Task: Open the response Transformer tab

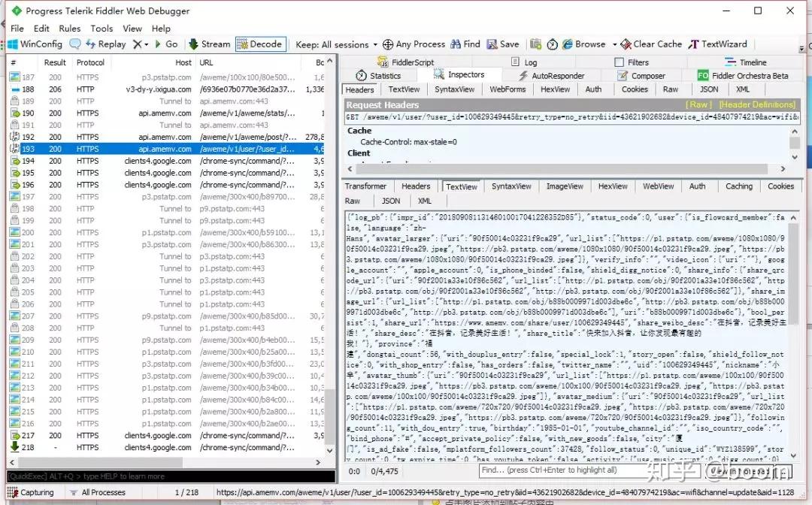Action: pos(365,186)
